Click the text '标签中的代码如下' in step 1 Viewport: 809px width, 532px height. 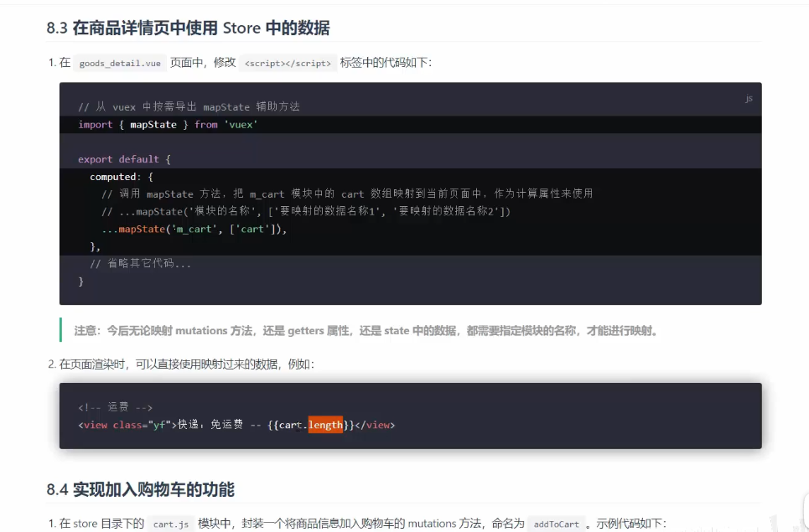click(386, 63)
